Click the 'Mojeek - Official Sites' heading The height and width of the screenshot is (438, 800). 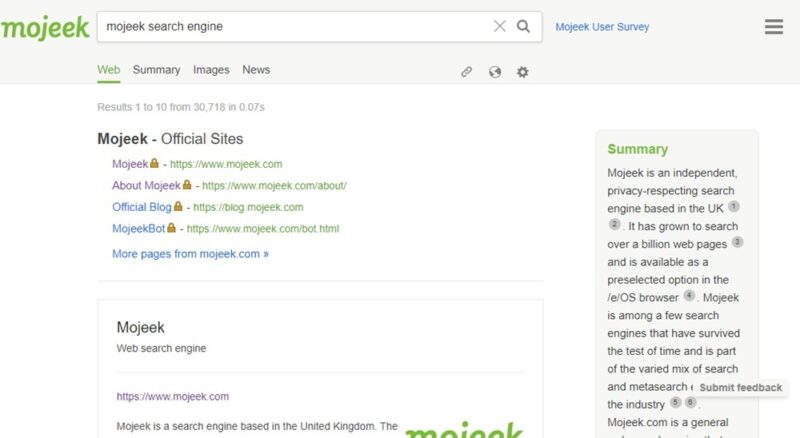(170, 139)
